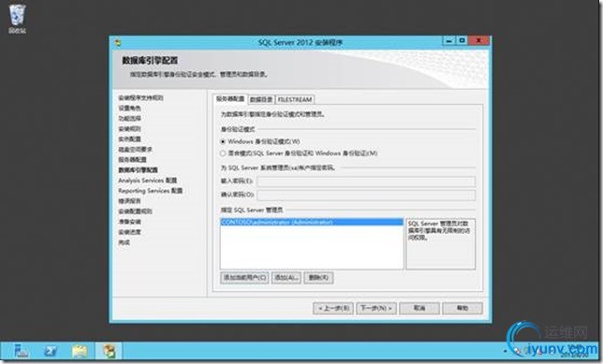Select mixed mode authentication radio button
The width and height of the screenshot is (603, 364).
(223, 153)
